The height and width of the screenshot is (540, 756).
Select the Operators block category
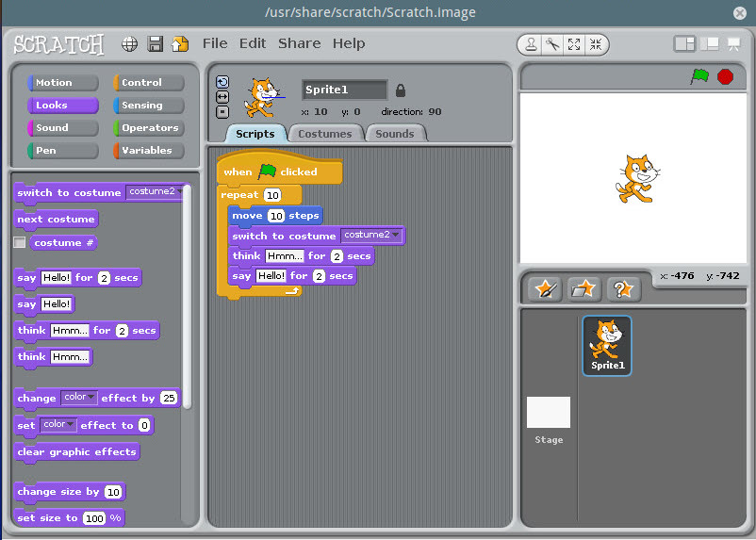click(149, 128)
